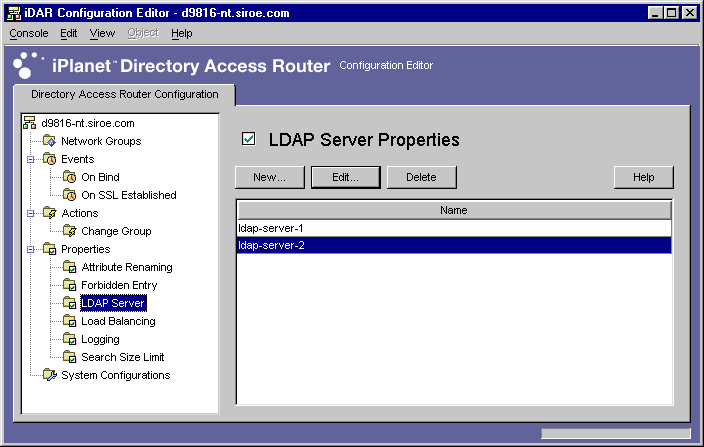
Task: Select the Events tree label
Action: tap(78, 159)
